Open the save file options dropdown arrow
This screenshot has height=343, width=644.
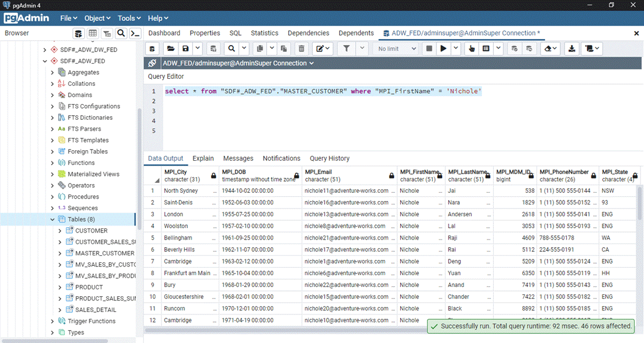[198, 48]
